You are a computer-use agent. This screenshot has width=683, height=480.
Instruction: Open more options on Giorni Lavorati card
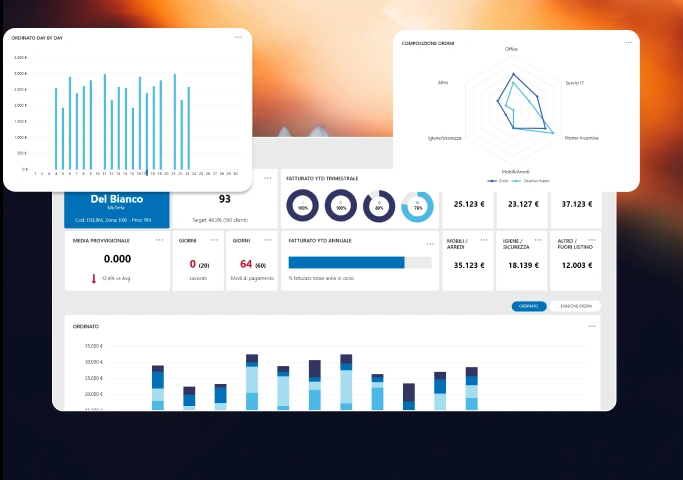coord(214,241)
